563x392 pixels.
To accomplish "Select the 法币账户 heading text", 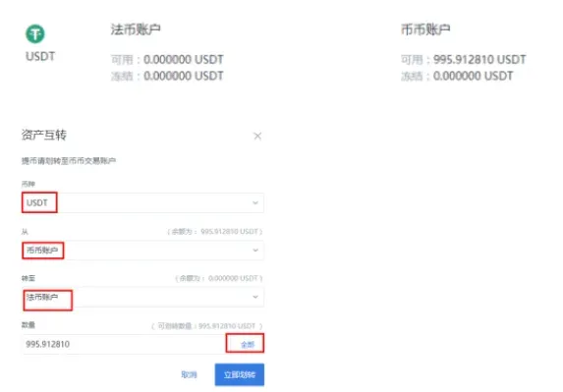I will [x=136, y=29].
